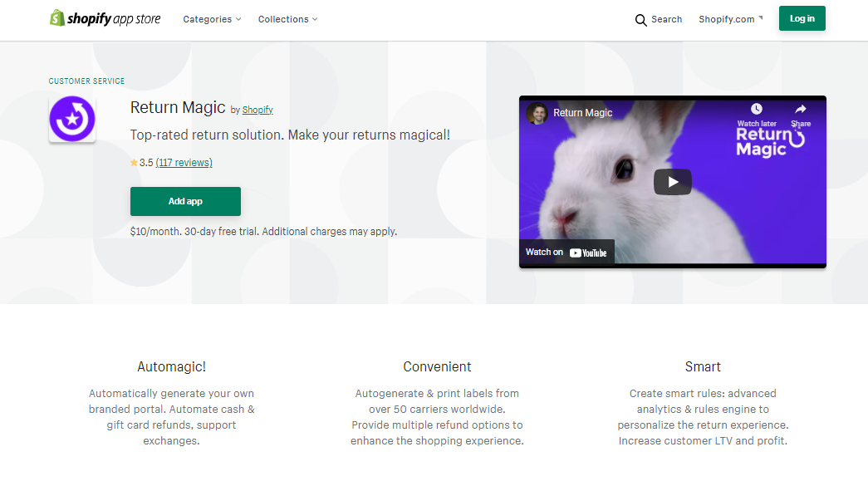This screenshot has width=868, height=486.
Task: Click the Watch later clock icon
Action: click(756, 109)
